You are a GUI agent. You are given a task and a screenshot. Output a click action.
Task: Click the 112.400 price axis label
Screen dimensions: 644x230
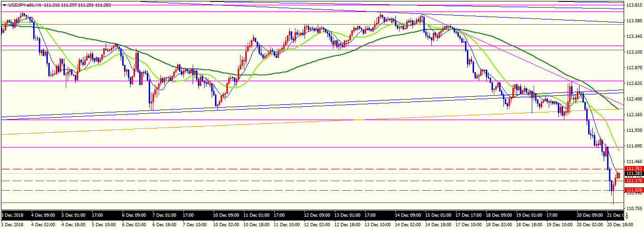coord(634,99)
